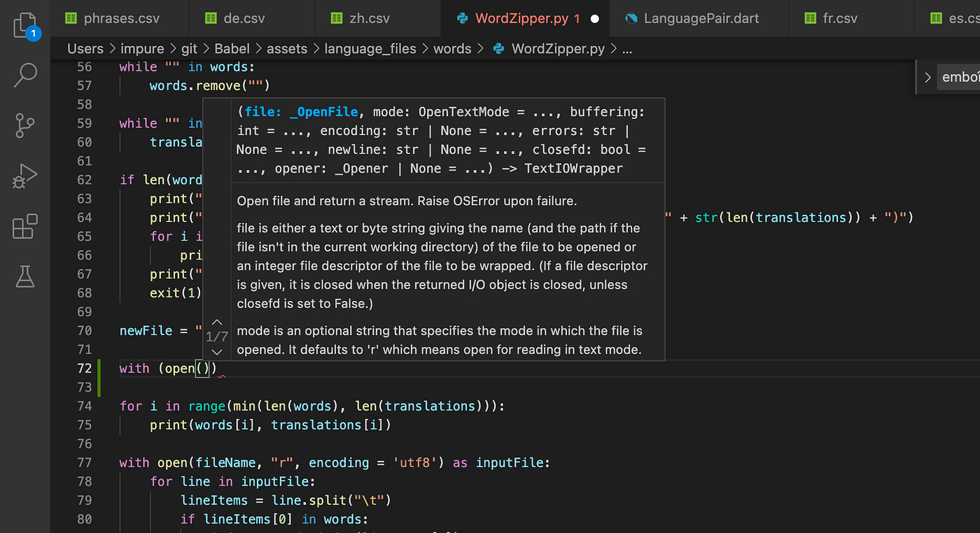Open the Search magnifier in activity bar

[x=25, y=76]
